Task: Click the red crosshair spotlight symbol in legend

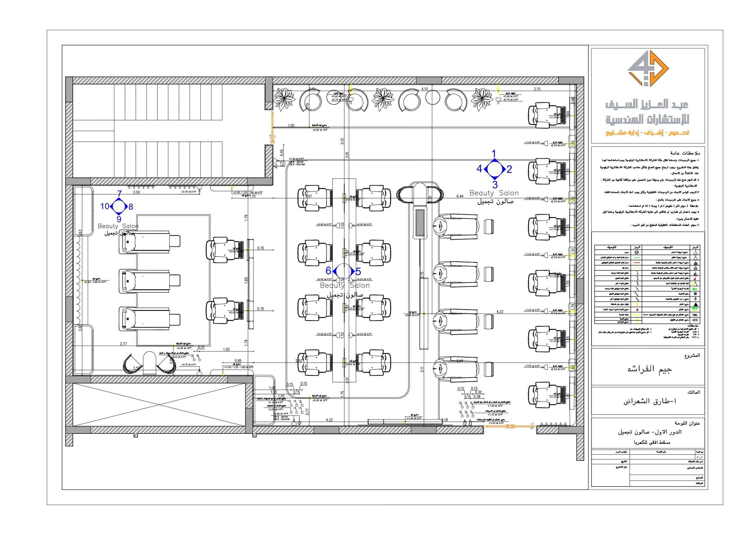Action: (637, 309)
